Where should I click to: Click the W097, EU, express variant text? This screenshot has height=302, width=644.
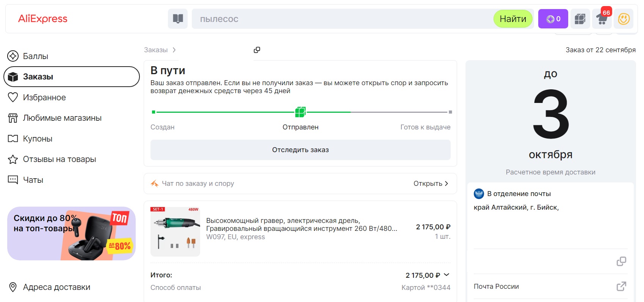click(x=235, y=237)
